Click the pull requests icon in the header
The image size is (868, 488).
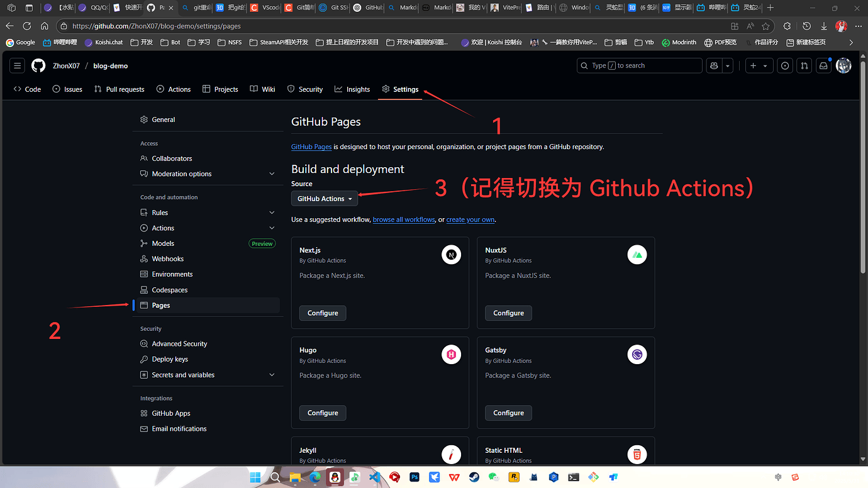coord(804,65)
